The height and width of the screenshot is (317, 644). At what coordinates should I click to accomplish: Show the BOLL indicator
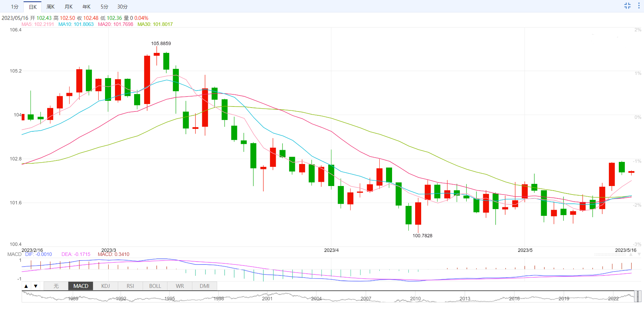pyautogui.click(x=155, y=286)
